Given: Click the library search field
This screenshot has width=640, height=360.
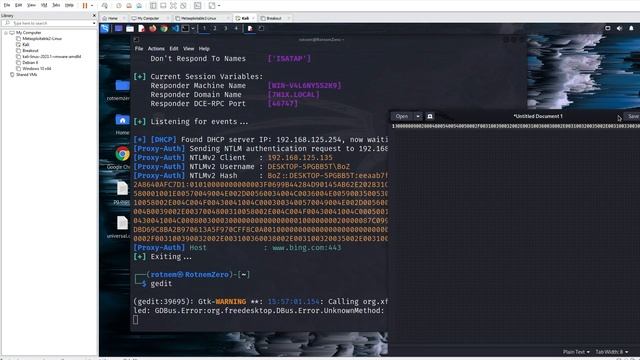Looking at the screenshot, I should pyautogui.click(x=49, y=23).
